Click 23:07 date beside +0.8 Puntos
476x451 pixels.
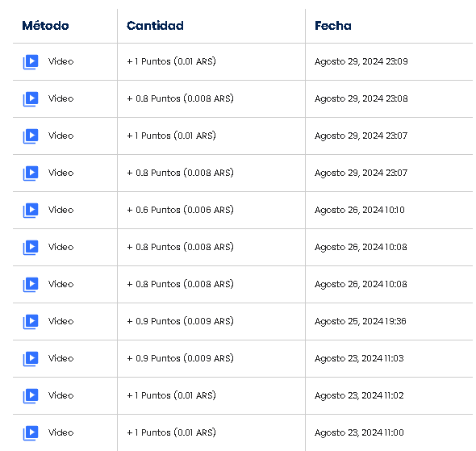click(361, 173)
